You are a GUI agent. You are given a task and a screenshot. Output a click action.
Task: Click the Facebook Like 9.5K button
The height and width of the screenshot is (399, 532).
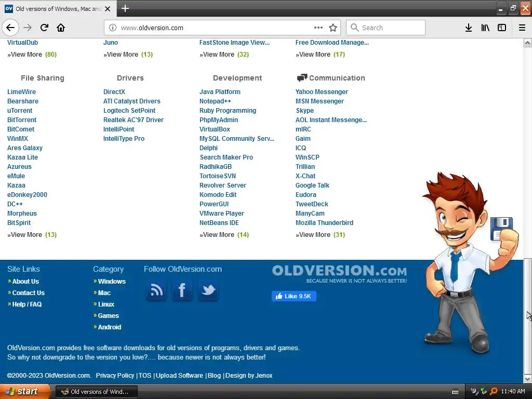(x=294, y=296)
